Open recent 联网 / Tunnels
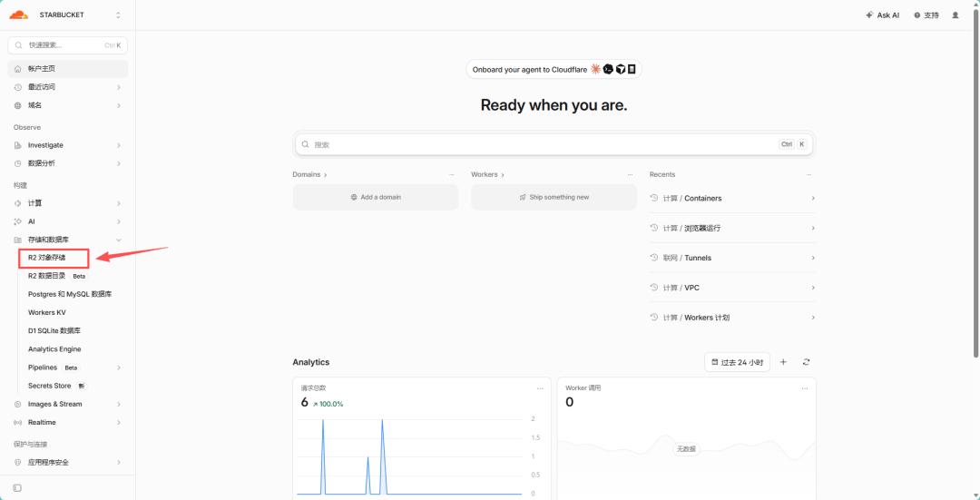980x500 pixels. [732, 258]
